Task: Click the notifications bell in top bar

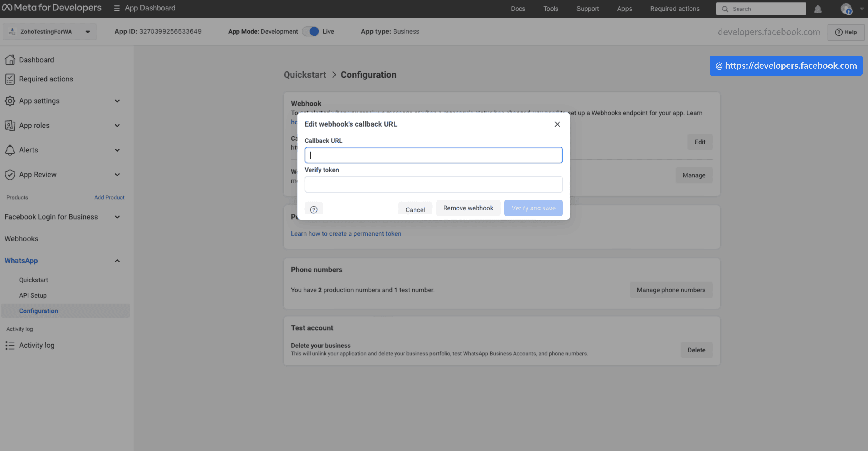Action: coord(818,9)
